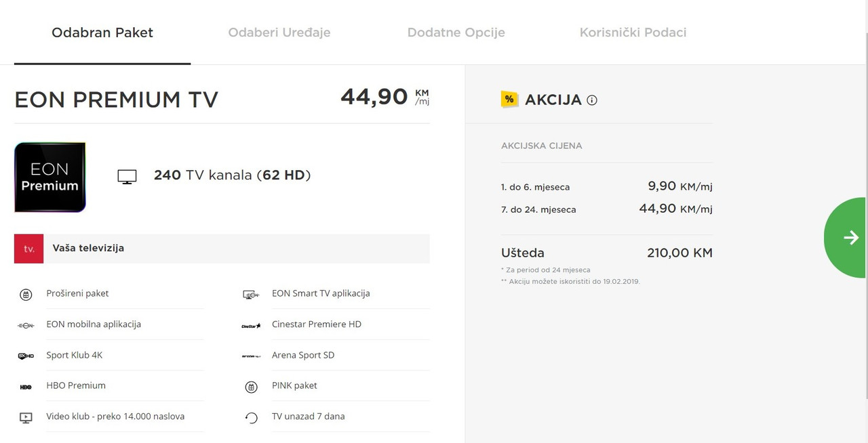Click the Arena Sport logo icon
The width and height of the screenshot is (868, 443).
pos(251,356)
